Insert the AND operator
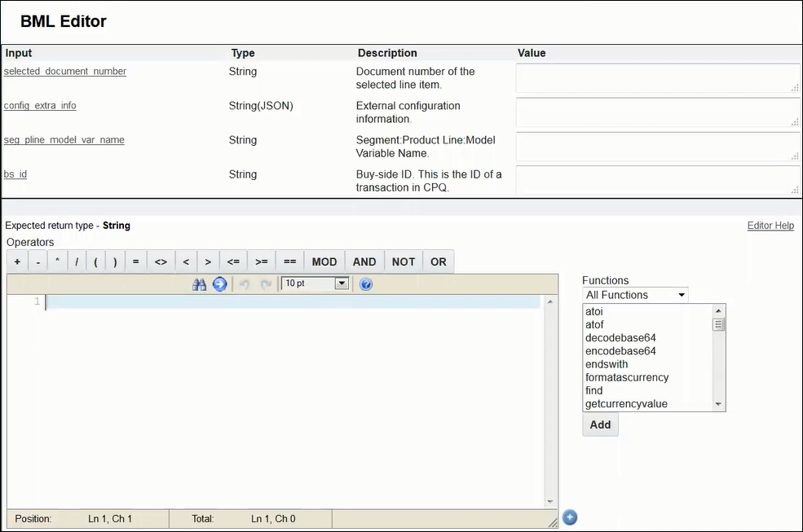This screenshot has height=532, width=803. (364, 262)
